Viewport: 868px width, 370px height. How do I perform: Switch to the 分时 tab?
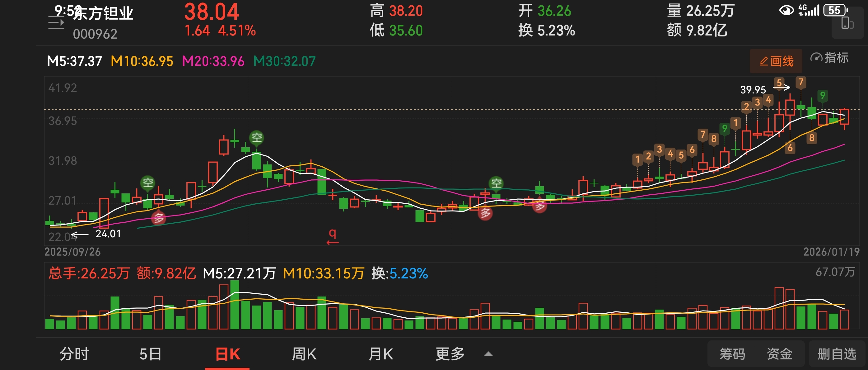74,354
